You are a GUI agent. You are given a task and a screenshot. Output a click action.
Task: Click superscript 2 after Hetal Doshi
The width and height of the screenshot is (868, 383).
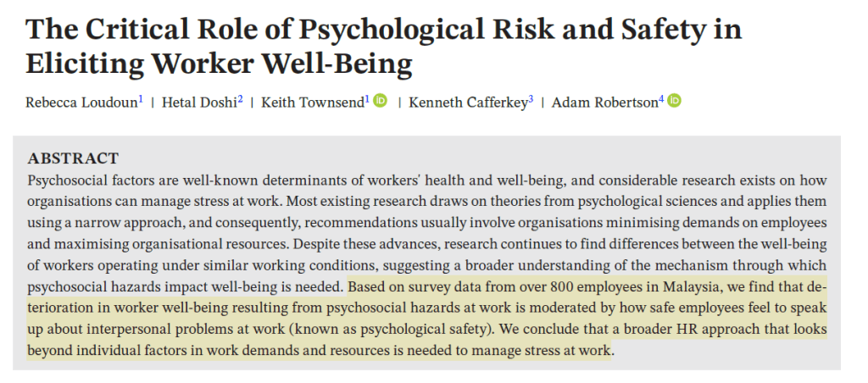pyautogui.click(x=241, y=98)
